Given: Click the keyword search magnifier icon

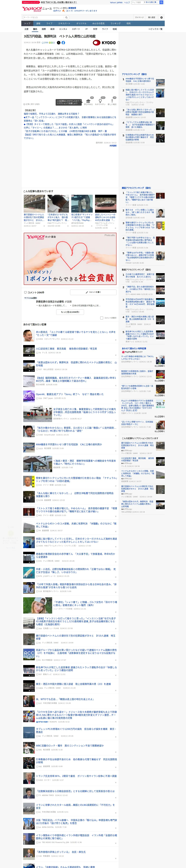Looking at the screenshot, I should point(66,18).
